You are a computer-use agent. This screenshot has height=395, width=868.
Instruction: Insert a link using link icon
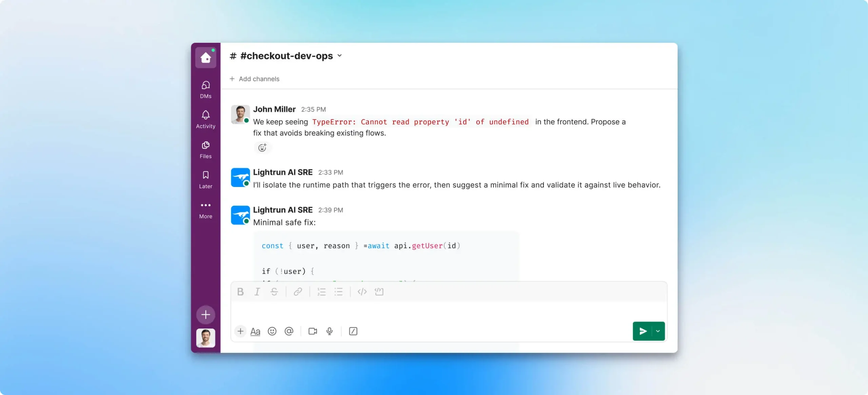pyautogui.click(x=298, y=292)
